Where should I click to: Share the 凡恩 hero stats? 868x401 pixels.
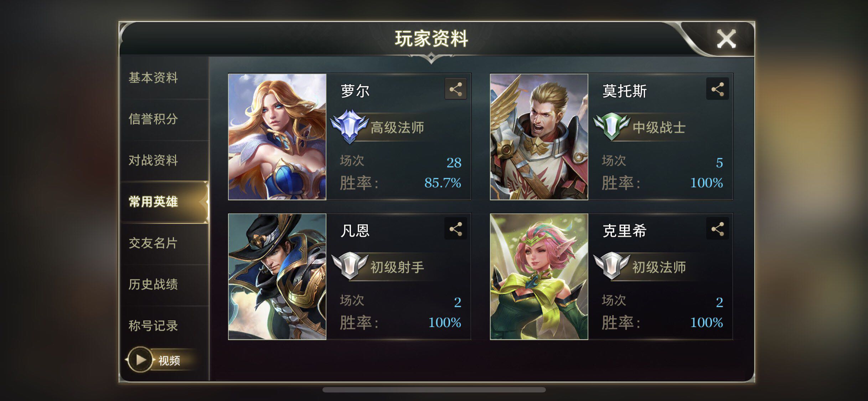(455, 228)
